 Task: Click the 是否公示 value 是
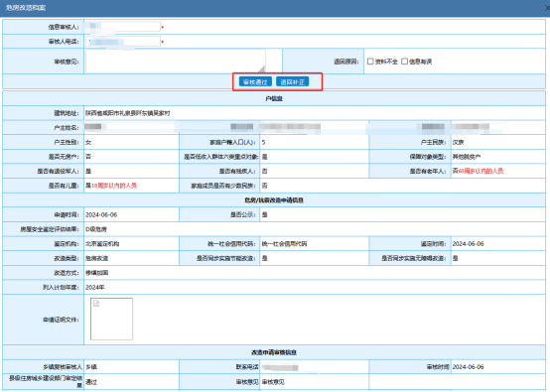(264, 215)
